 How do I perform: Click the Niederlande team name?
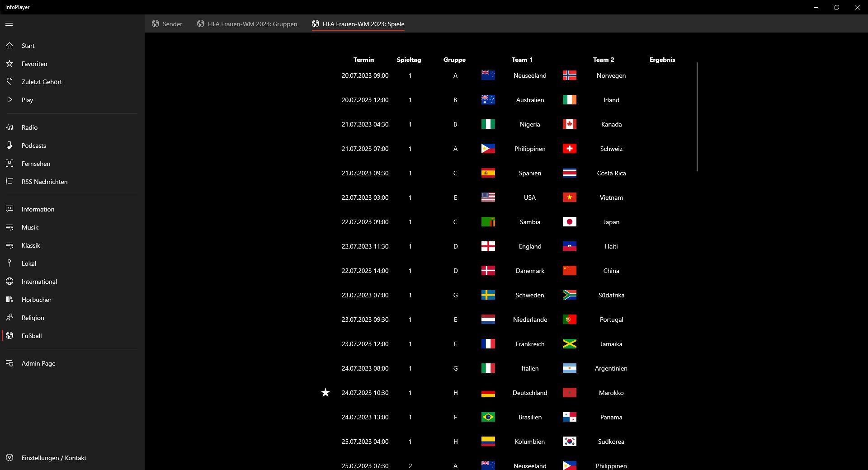coord(530,320)
